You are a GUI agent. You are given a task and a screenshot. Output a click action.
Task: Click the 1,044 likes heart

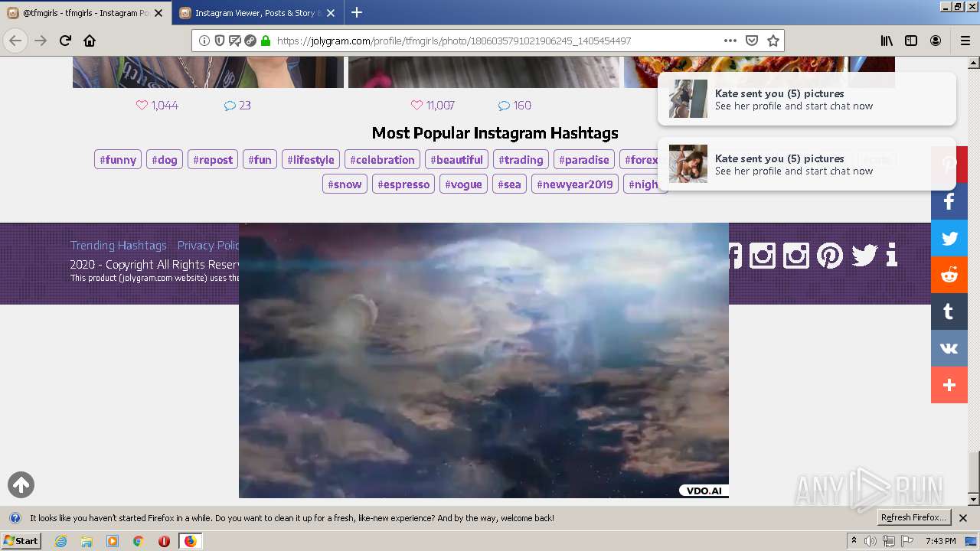(142, 106)
